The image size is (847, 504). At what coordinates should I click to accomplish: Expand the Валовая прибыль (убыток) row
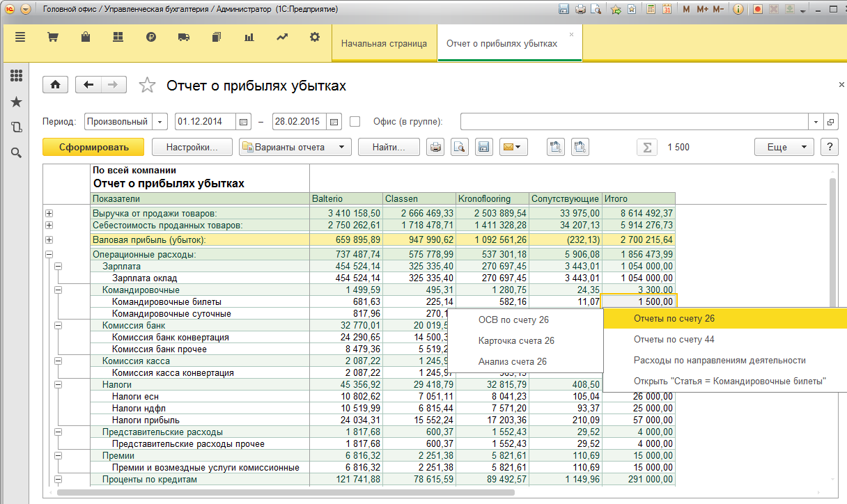point(49,239)
